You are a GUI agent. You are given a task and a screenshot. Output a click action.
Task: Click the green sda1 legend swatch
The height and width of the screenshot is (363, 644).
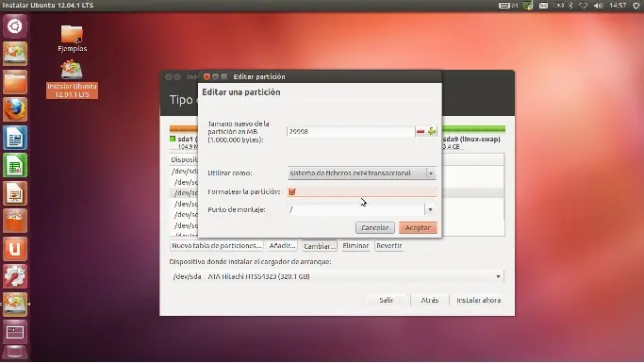173,139
